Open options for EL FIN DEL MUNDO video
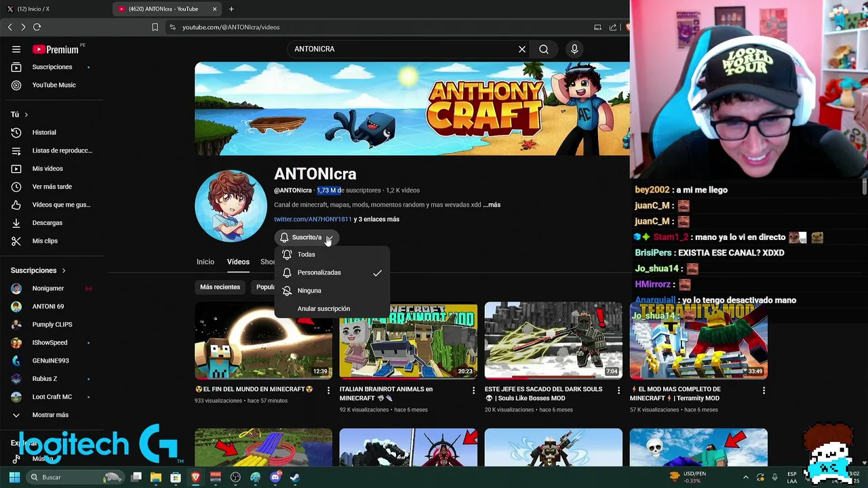 click(x=328, y=390)
